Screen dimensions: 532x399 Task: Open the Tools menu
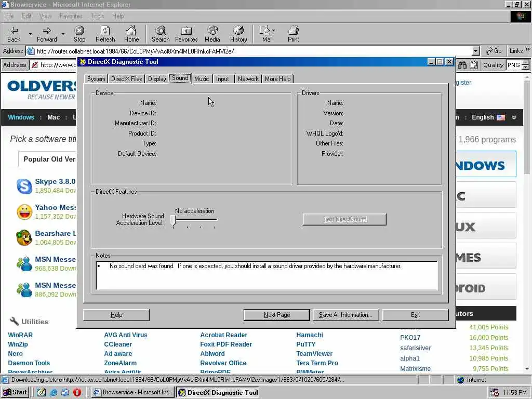point(97,16)
